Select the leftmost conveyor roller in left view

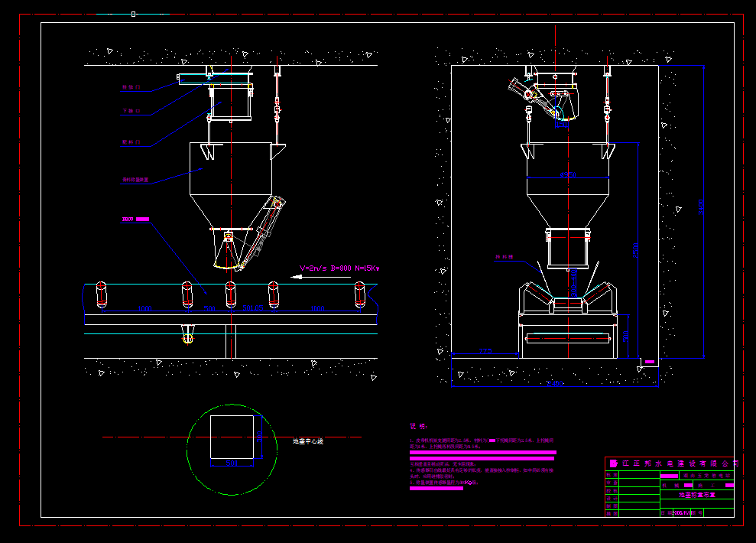coord(102,294)
